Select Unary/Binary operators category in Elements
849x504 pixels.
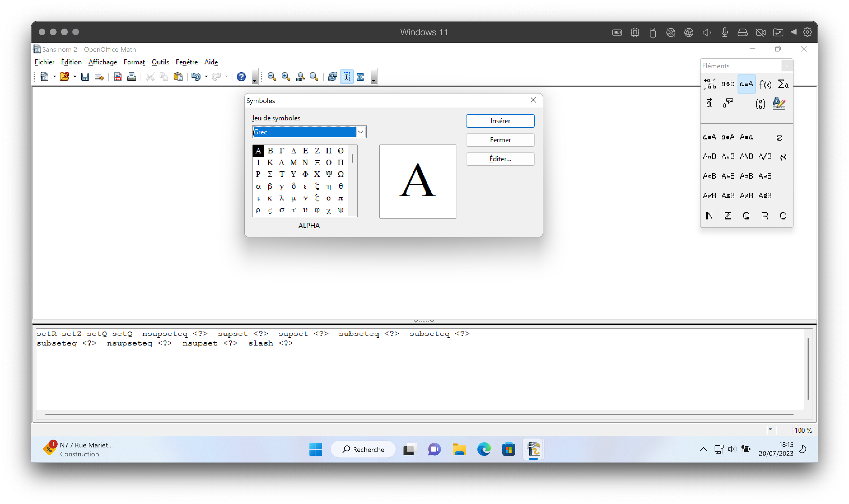click(x=710, y=84)
